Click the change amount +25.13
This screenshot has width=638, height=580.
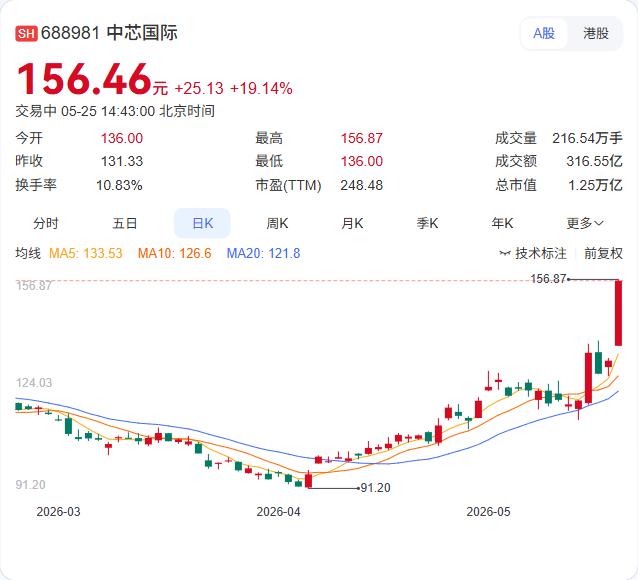(x=199, y=88)
